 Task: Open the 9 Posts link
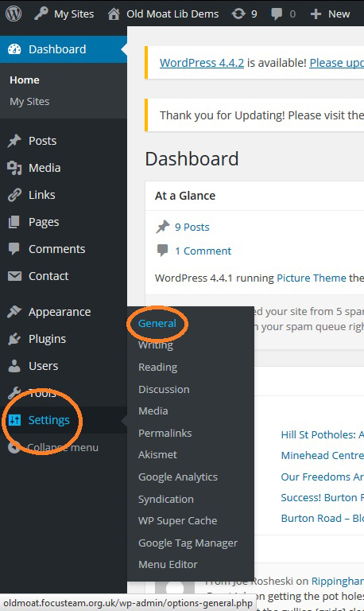tap(192, 228)
